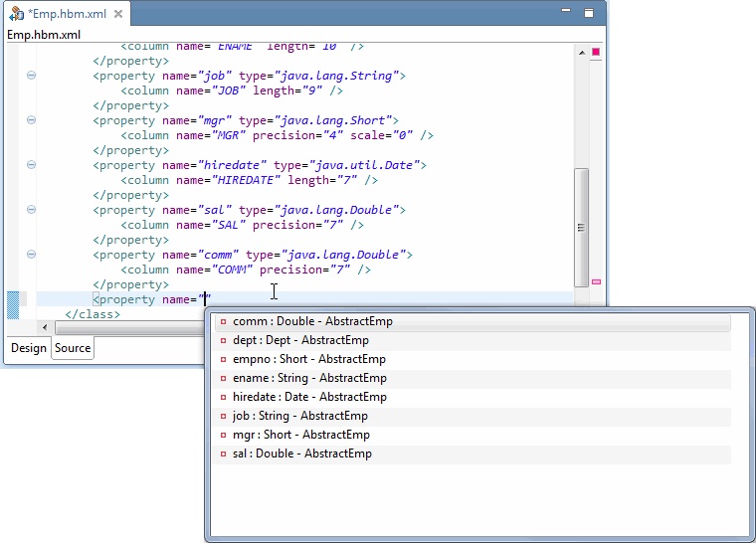Fold the "sal" property block
This screenshot has width=756, height=543.
pos(31,210)
